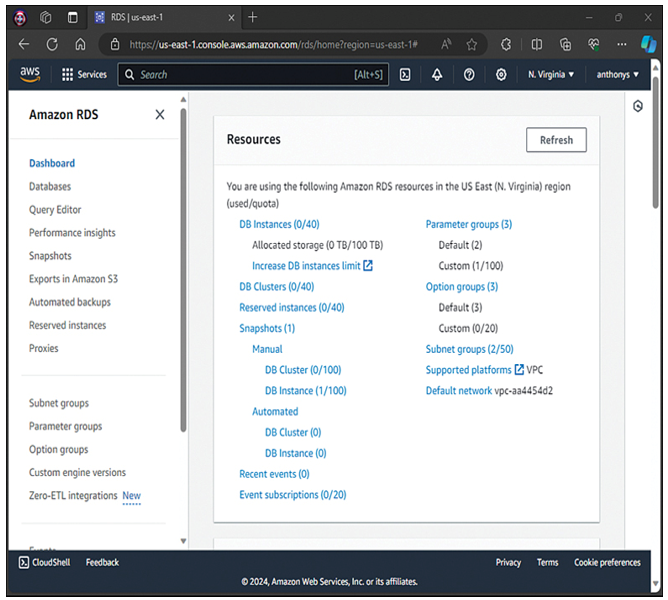668x600 pixels.
Task: Click the browser address bar URL
Action: tap(273, 44)
